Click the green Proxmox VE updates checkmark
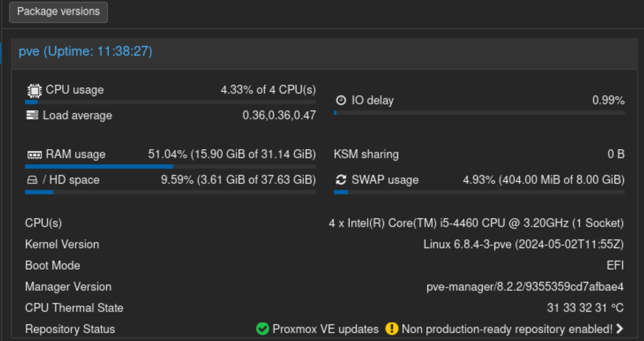The height and width of the screenshot is (341, 644). 263,329
